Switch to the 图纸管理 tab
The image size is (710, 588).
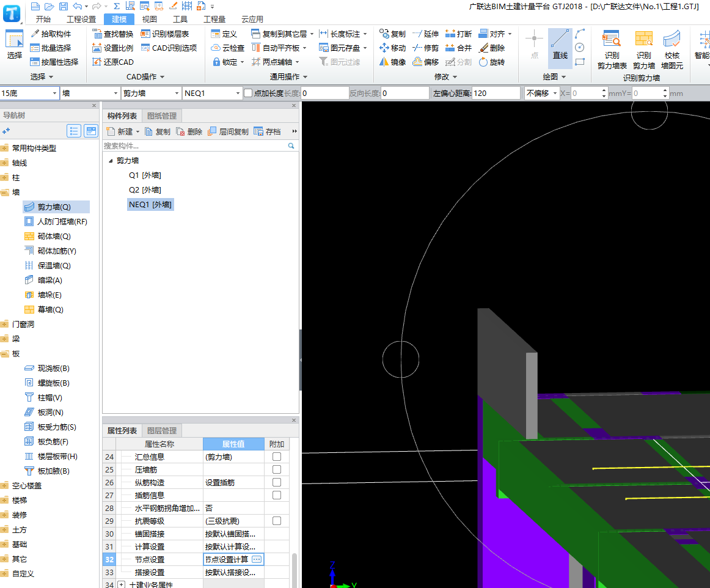click(x=162, y=116)
